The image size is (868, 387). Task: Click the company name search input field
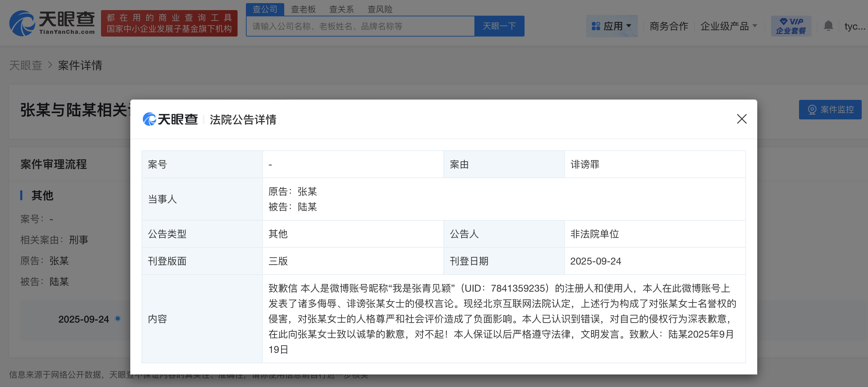(361, 26)
